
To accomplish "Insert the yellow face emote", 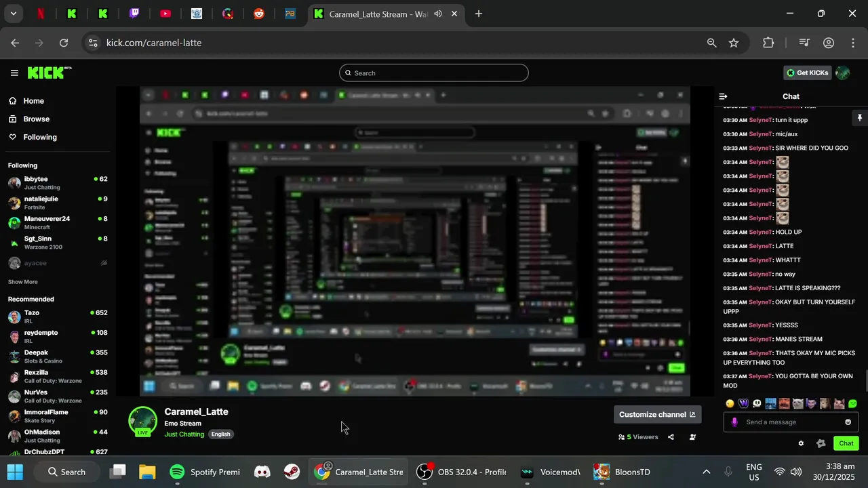I will pyautogui.click(x=730, y=403).
